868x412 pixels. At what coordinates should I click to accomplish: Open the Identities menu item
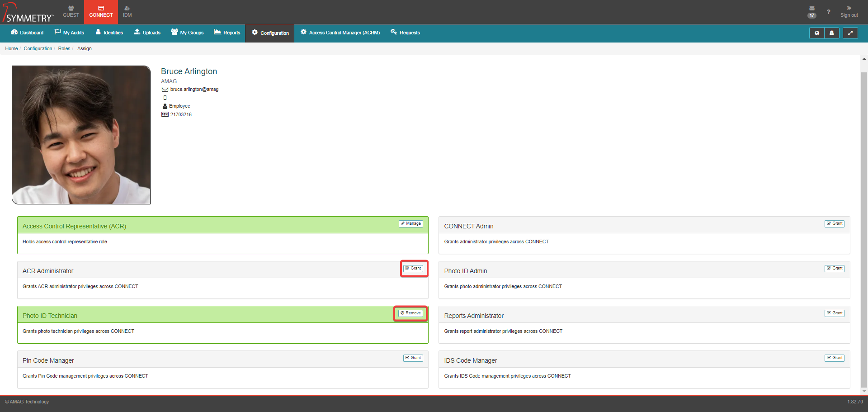109,33
